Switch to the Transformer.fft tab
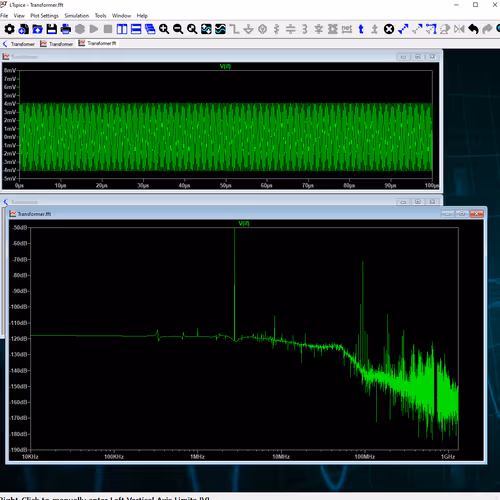The height and width of the screenshot is (500, 500). [98, 43]
